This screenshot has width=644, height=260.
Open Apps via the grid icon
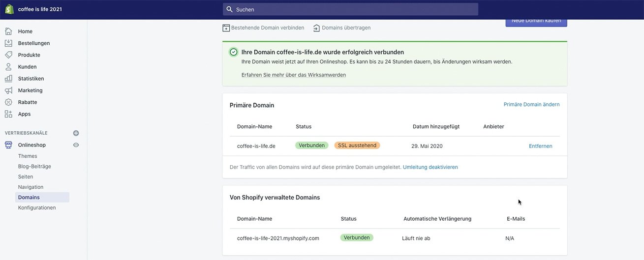(8, 114)
